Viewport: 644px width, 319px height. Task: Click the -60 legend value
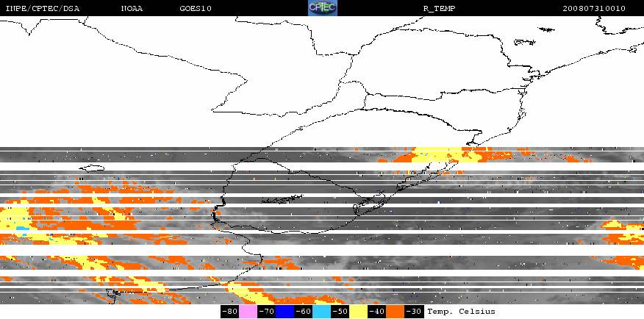coord(303,312)
